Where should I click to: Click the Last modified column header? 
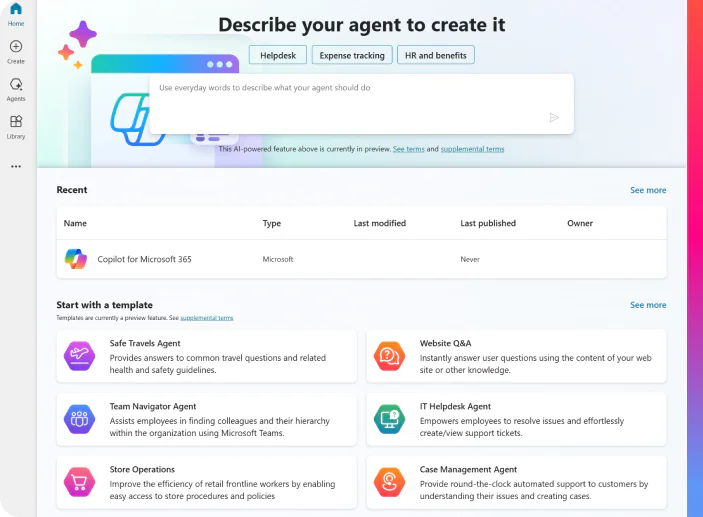(x=379, y=223)
